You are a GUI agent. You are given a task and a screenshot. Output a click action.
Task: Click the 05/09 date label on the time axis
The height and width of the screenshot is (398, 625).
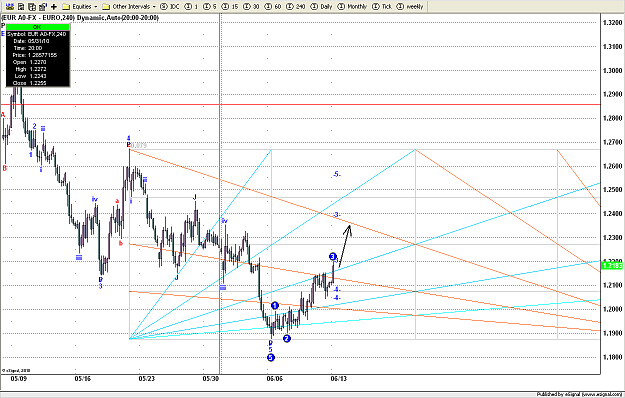[18, 378]
